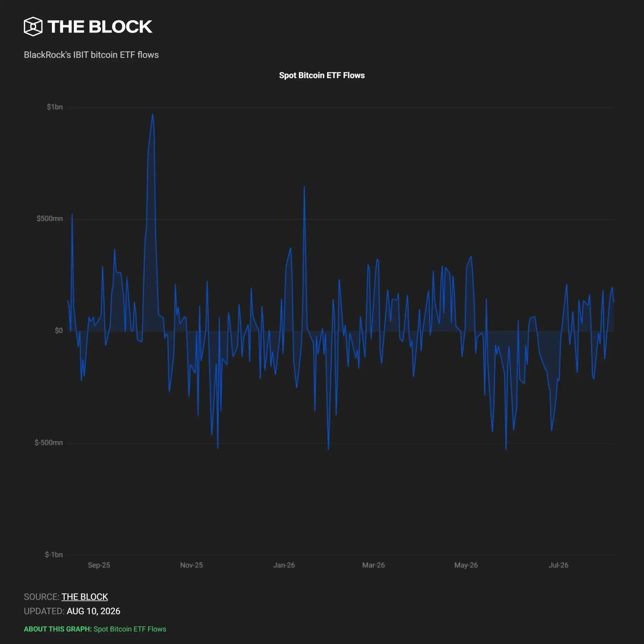This screenshot has width=644, height=644.
Task: Click the $-1bn y-axis label
Action: point(54,555)
